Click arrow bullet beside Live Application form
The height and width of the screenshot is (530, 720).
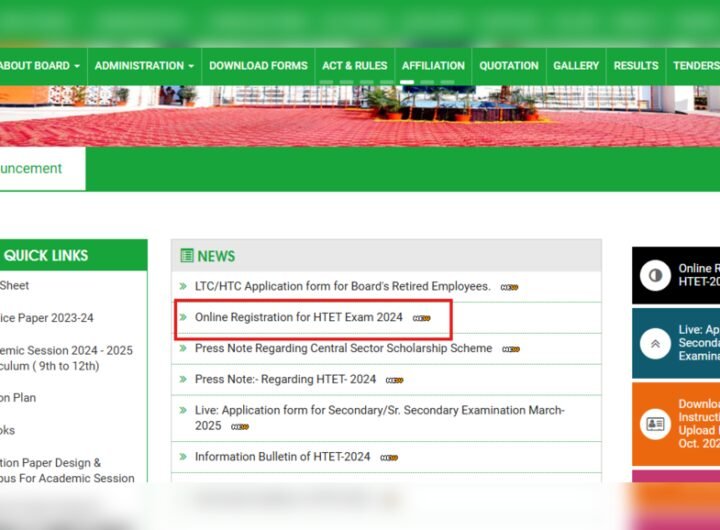183,410
